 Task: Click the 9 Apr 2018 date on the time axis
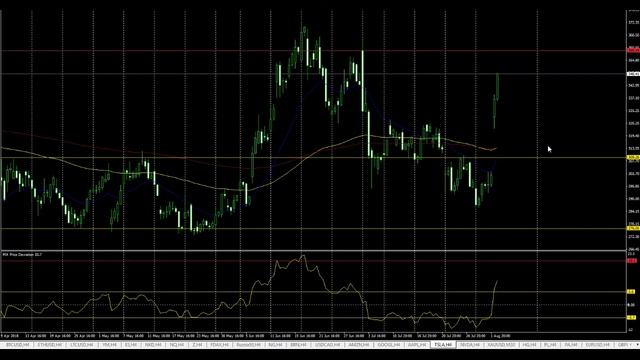point(9,336)
